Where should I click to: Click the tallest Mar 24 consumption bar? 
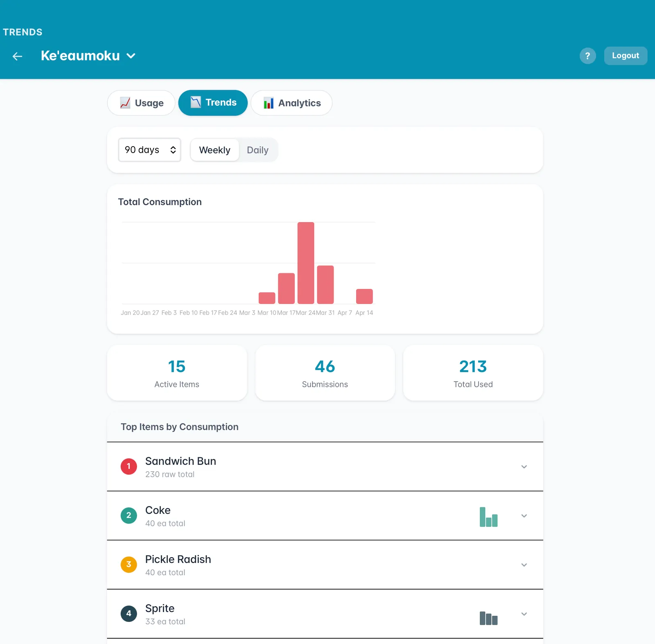[x=306, y=263]
